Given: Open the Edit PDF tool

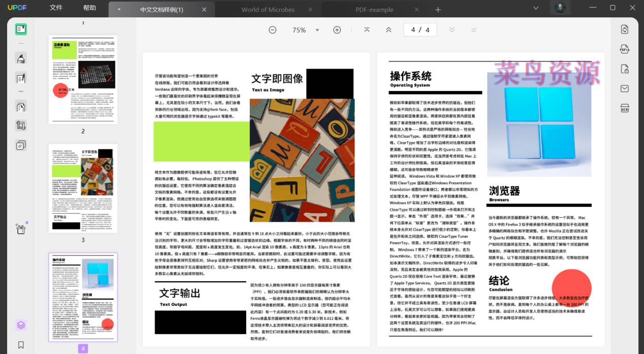Looking at the screenshot, I should point(21,78).
